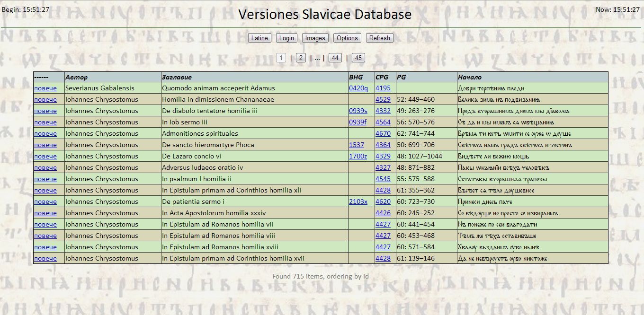Click the PG value 60: 723–730

416,201
